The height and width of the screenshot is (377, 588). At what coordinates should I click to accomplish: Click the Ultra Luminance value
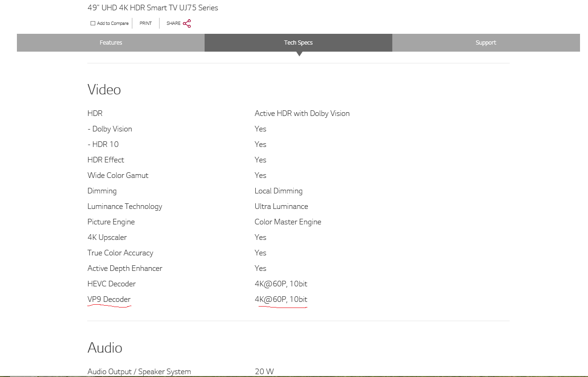tap(281, 207)
